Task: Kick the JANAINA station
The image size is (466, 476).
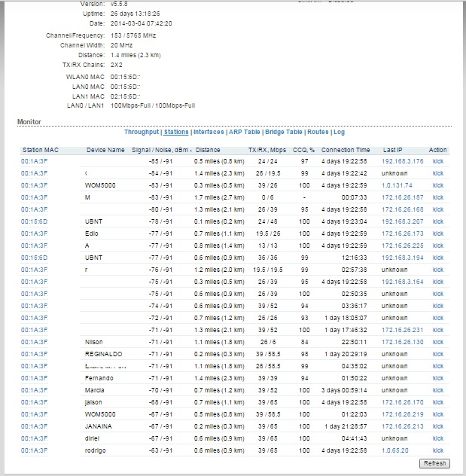Action: (x=438, y=426)
